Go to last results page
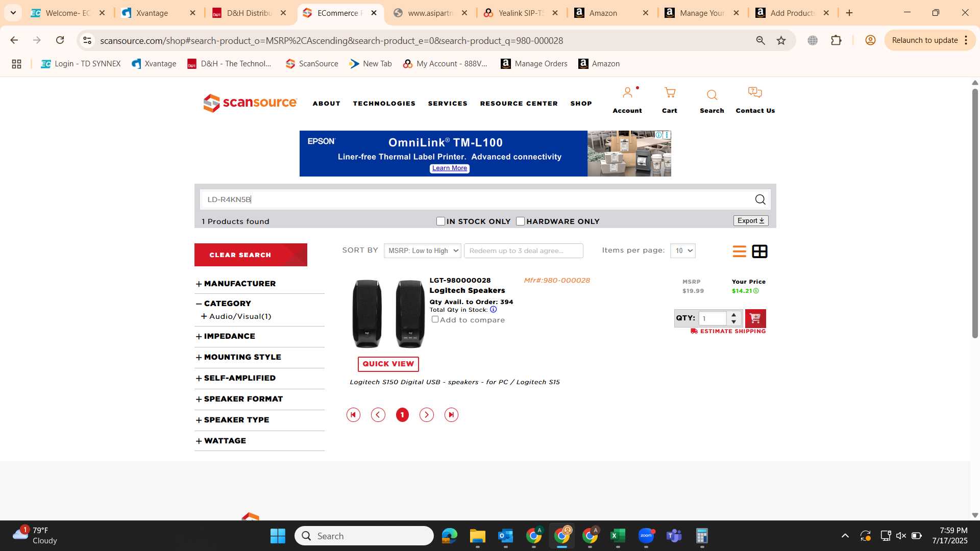The height and width of the screenshot is (551, 980). point(451,415)
